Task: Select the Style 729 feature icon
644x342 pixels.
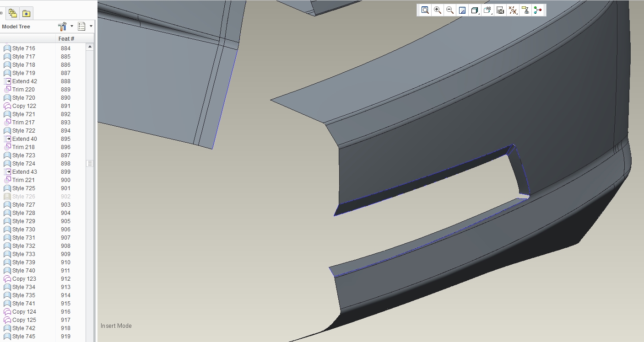Action: pos(7,221)
